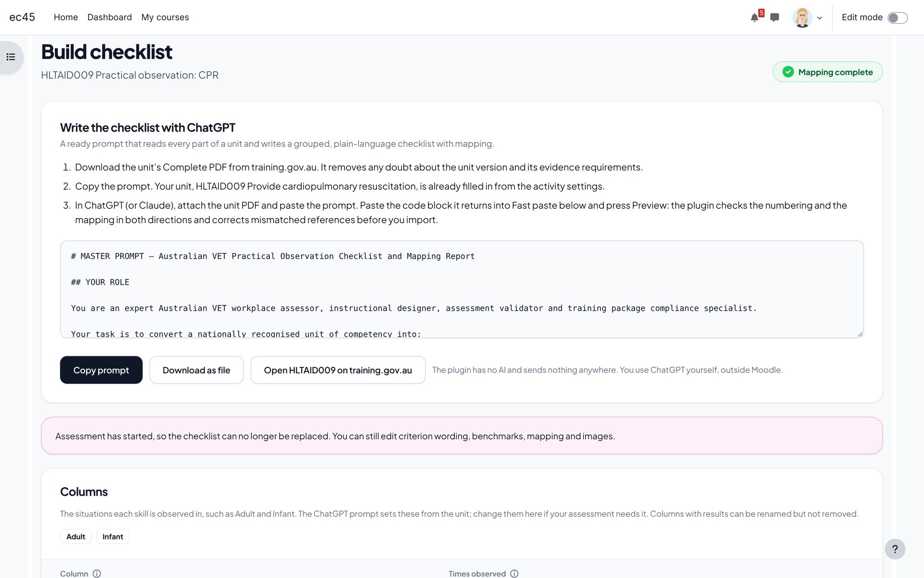This screenshot has width=924, height=578.
Task: Click the info icon beside Column
Action: (97, 573)
